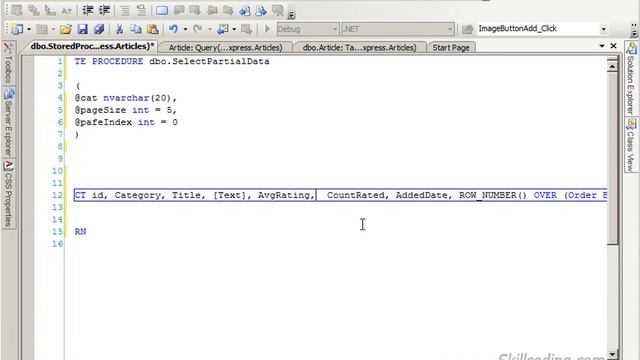Click the Navigate Backward icon
640x360 pixels.
[x=223, y=29]
